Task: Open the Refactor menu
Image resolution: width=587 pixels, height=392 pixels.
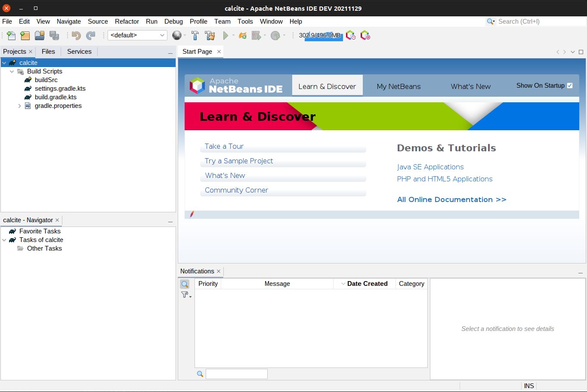Action: 127,21
